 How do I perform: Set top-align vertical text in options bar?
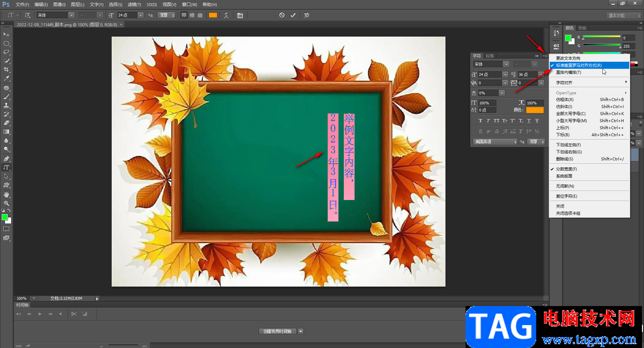point(184,15)
